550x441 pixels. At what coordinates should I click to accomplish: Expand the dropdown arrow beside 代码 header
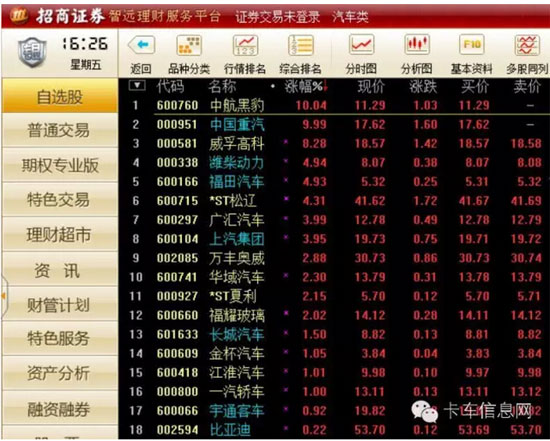click(137, 85)
